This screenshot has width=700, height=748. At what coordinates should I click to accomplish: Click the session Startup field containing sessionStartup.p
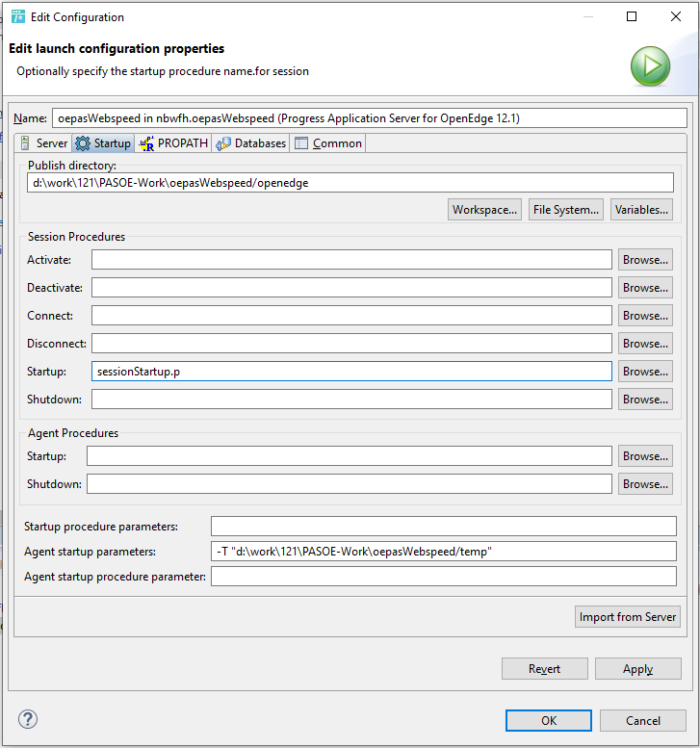point(351,372)
